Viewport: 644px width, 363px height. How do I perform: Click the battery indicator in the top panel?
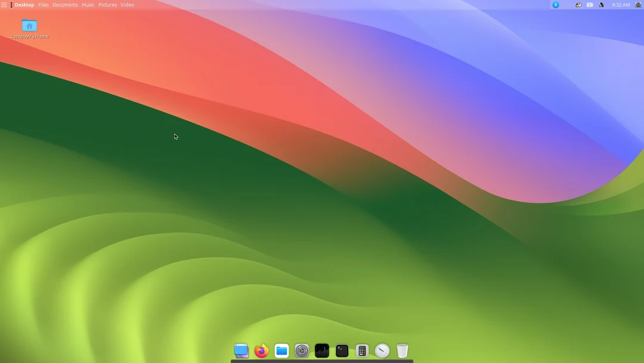[590, 4]
